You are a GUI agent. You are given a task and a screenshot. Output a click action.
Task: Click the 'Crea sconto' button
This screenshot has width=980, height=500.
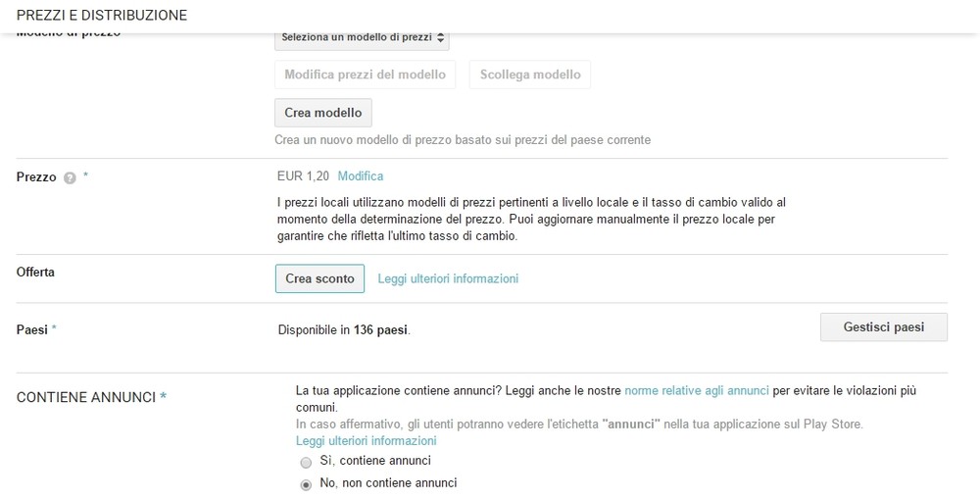pyautogui.click(x=320, y=278)
